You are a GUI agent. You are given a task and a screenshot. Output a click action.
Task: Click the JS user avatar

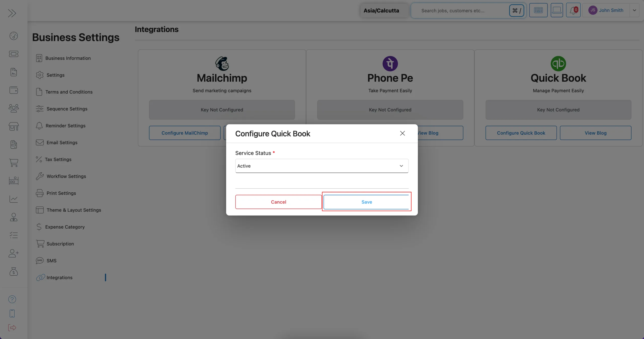tap(593, 10)
